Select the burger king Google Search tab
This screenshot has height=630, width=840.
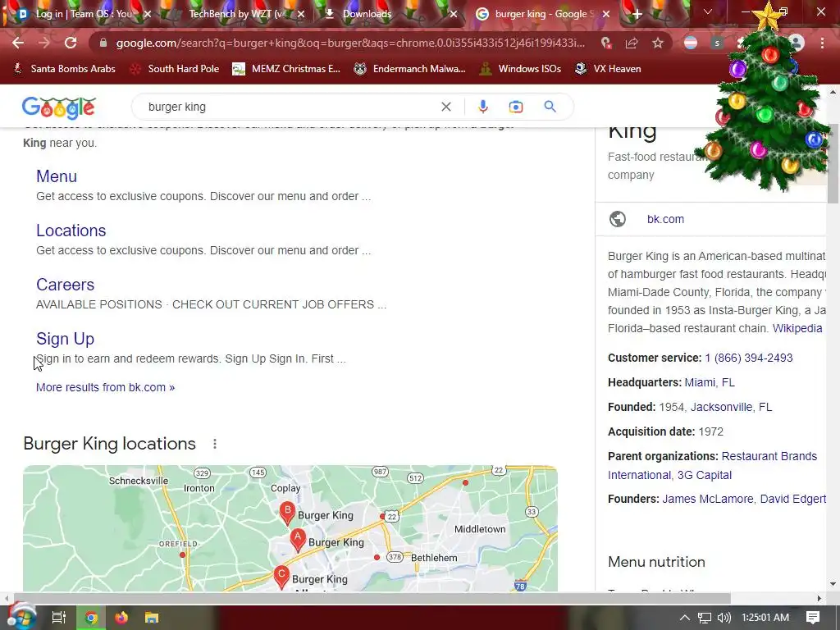point(544,14)
